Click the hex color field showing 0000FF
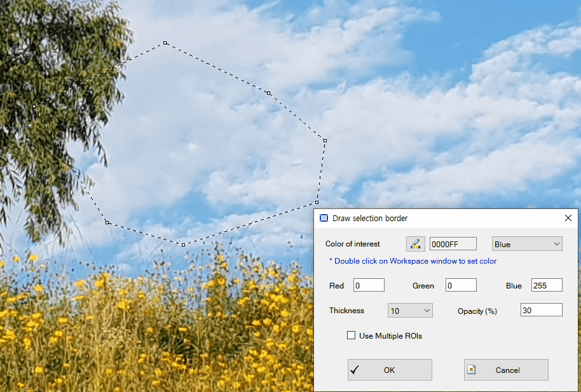The height and width of the screenshot is (392, 581). coord(453,244)
